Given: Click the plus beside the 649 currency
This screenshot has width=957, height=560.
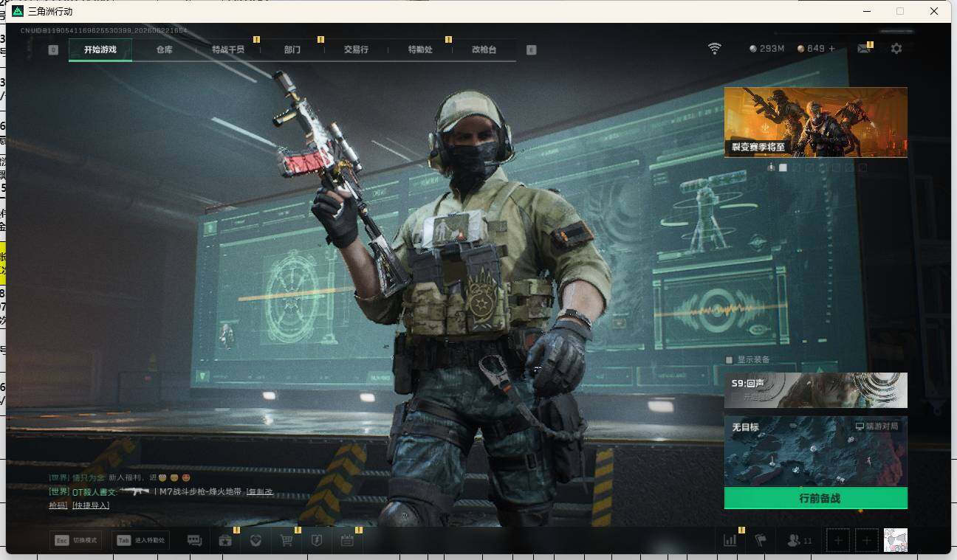Looking at the screenshot, I should coord(832,49).
